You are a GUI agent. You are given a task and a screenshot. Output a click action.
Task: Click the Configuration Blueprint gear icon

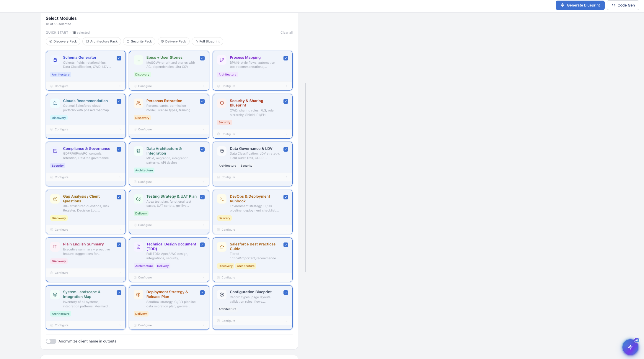(222, 294)
